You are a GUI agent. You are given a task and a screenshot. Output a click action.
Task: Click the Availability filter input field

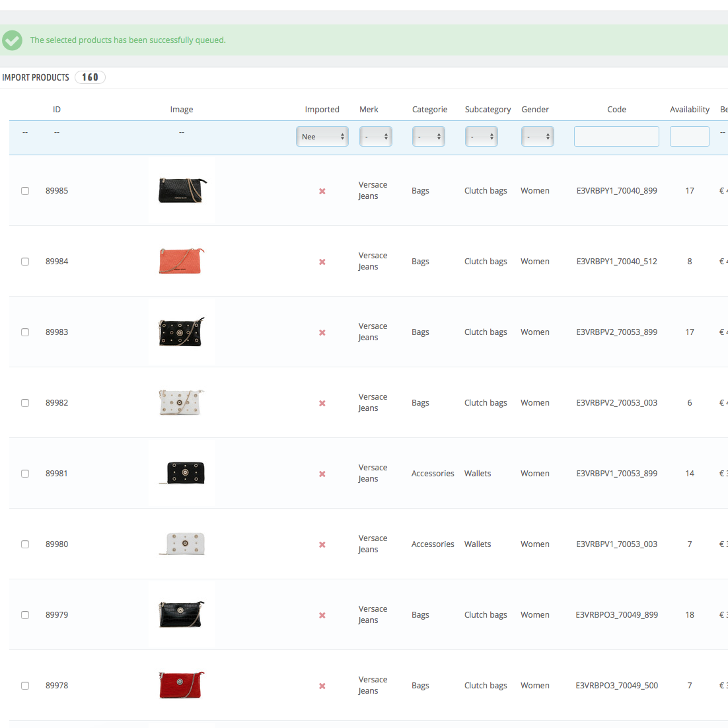(x=690, y=137)
